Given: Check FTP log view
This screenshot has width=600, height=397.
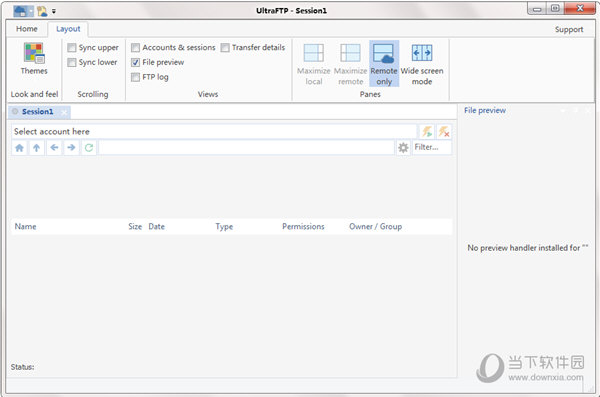Looking at the screenshot, I should 150,77.
